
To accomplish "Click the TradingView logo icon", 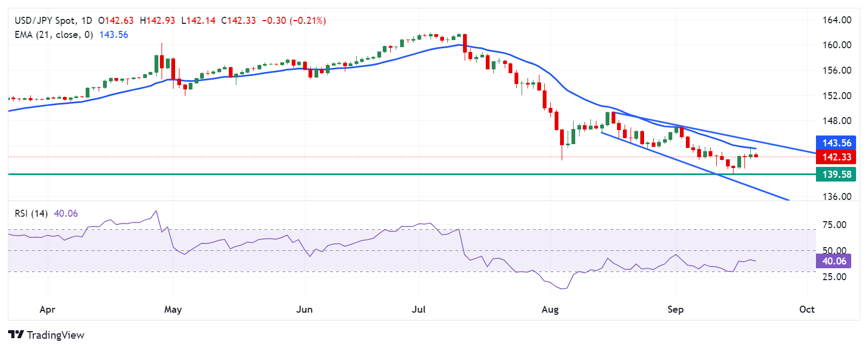I will tap(16, 334).
